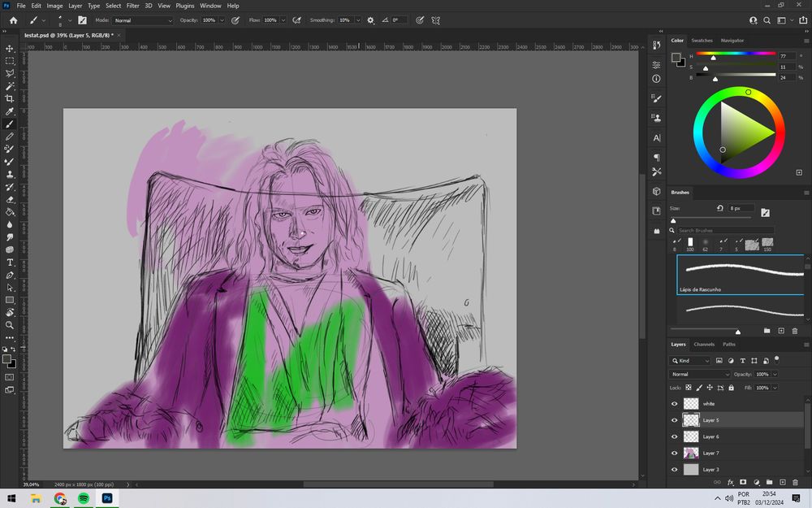Hide Layer 7 visibility eye
The width and height of the screenshot is (812, 508).
click(x=674, y=453)
